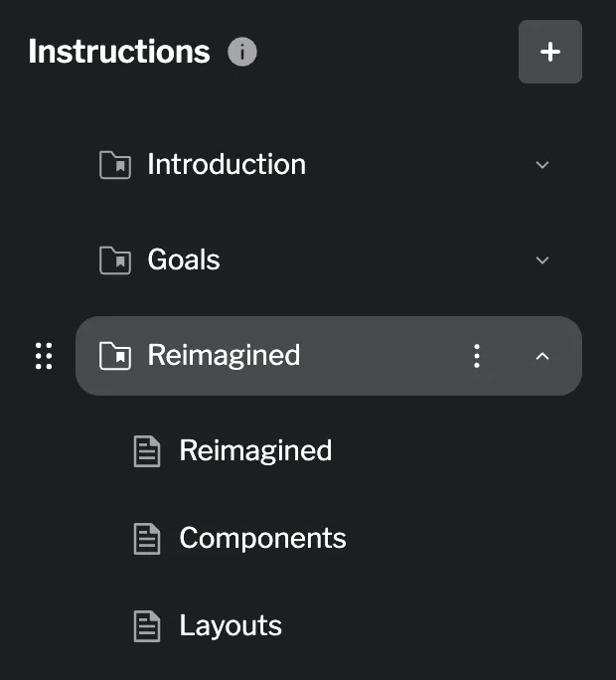Open the Reimagined page under the folder

(x=255, y=450)
